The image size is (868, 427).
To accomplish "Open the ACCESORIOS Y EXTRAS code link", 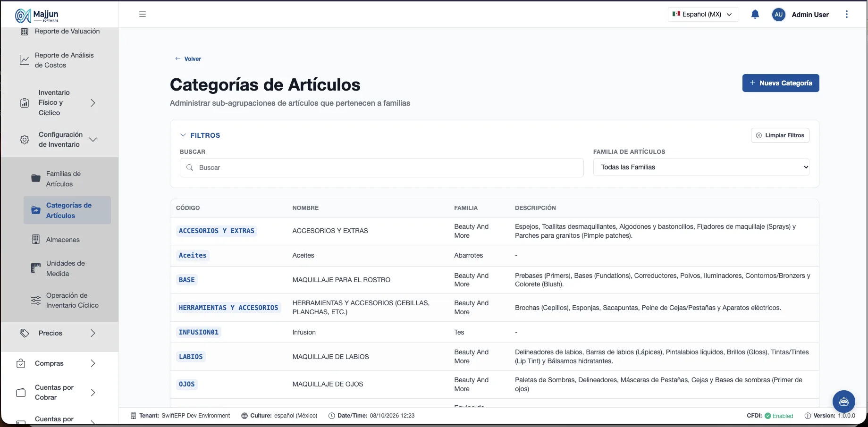I will coord(217,231).
